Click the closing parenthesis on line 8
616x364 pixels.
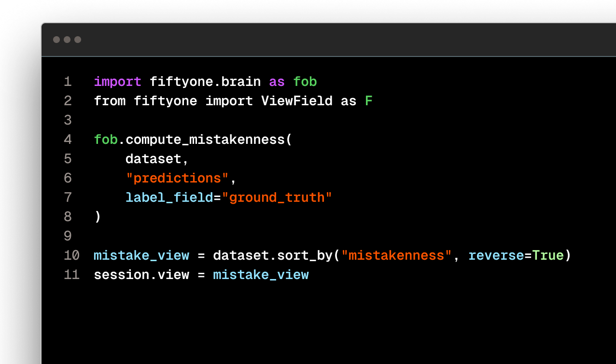coord(98,217)
